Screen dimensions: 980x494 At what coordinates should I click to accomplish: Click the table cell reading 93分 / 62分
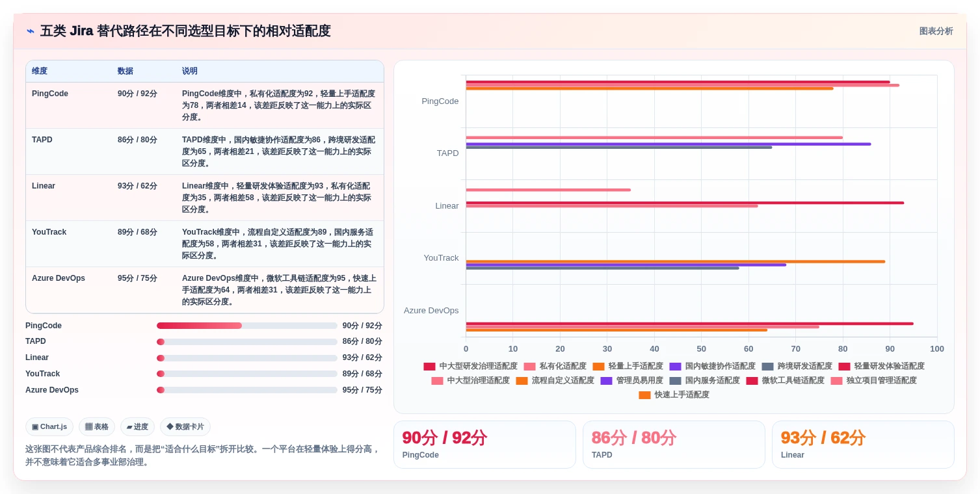(137, 186)
